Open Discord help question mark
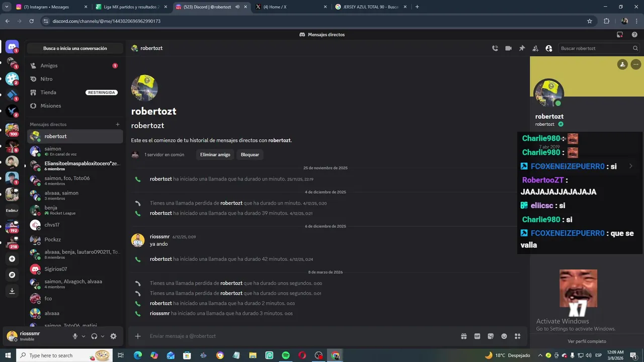Viewport: 644px width, 362px height. 634,35
